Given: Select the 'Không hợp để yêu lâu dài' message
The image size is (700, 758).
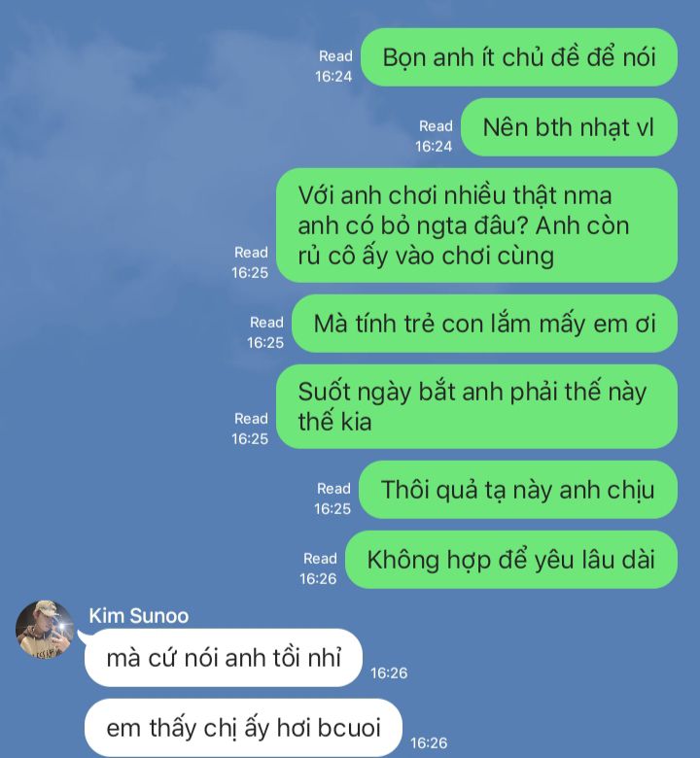Looking at the screenshot, I should [x=510, y=560].
